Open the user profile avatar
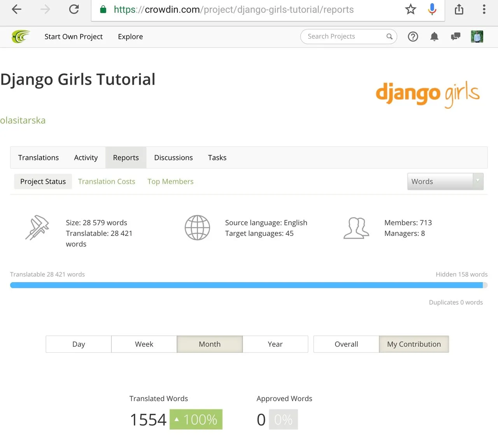This screenshot has width=498, height=448. [477, 37]
